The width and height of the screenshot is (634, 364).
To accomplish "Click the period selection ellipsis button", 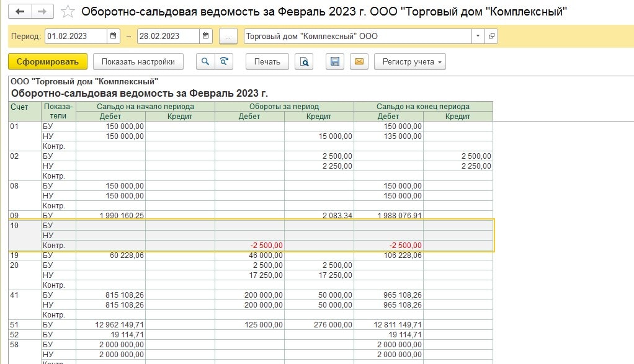I will click(228, 36).
